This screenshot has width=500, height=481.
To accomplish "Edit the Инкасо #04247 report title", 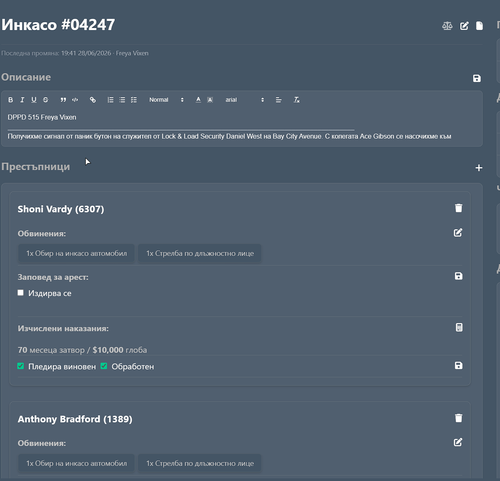I will pos(464,26).
